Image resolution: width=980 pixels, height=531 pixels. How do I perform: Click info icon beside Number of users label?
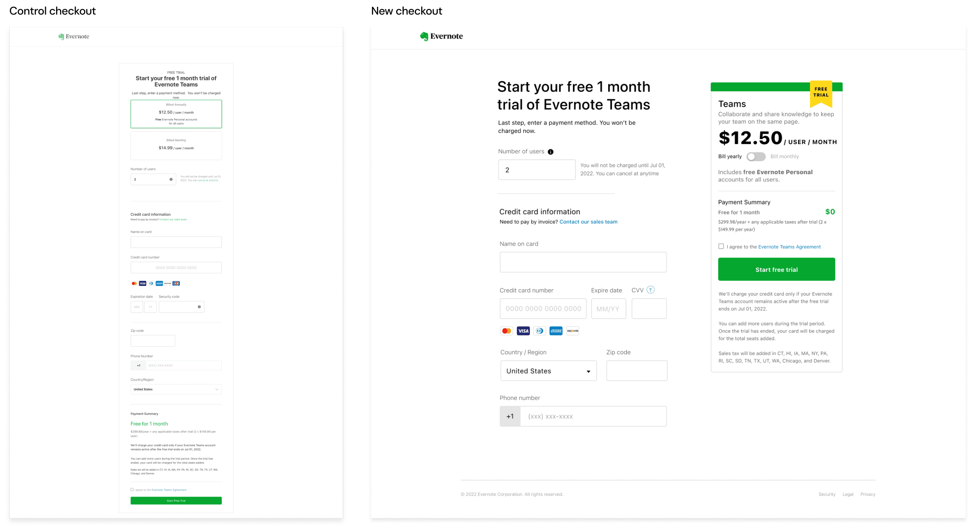tap(550, 152)
